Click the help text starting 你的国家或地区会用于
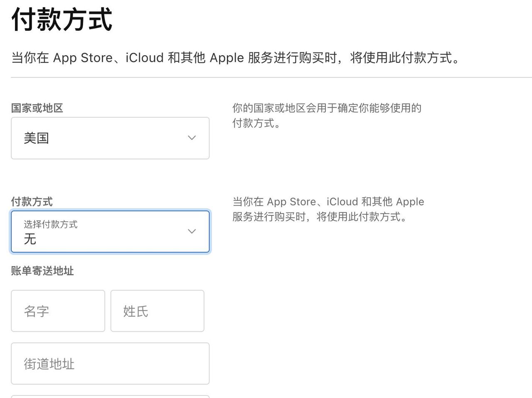This screenshot has height=398, width=532. [327, 108]
